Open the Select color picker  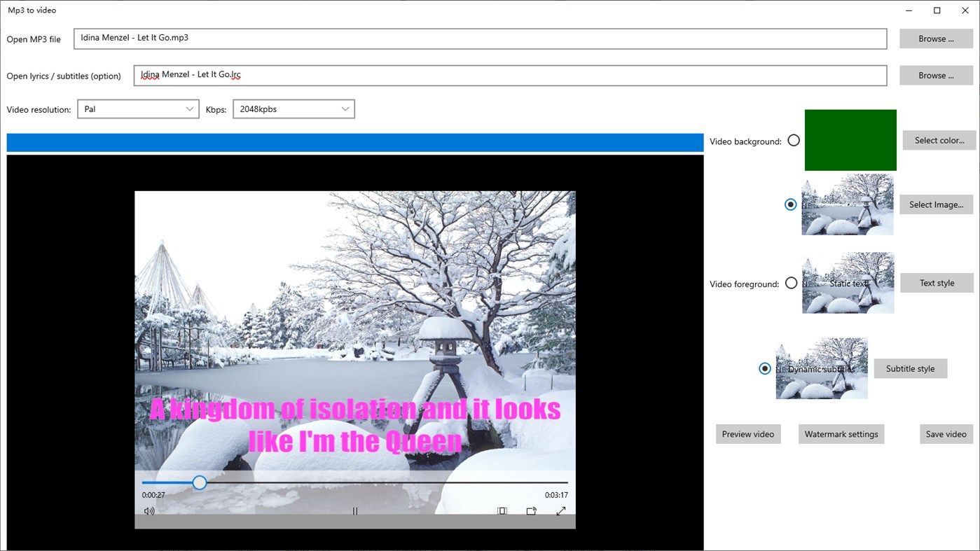click(939, 140)
